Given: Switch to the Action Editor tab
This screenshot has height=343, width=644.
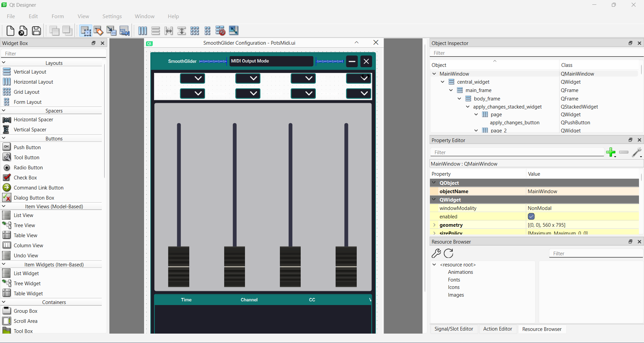Looking at the screenshot, I should (497, 329).
